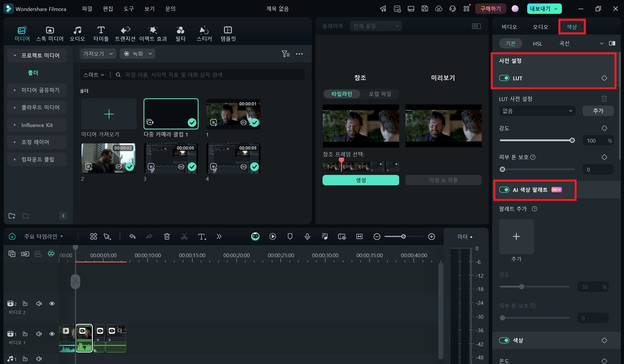Open the 파일 menu
The width and height of the screenshot is (624, 364).
pos(87,9)
